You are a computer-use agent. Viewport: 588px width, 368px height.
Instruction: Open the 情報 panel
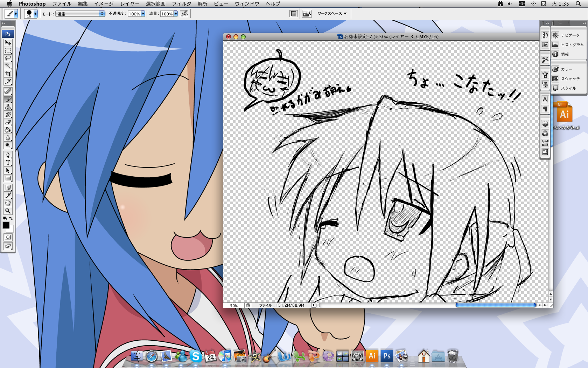tap(568, 54)
